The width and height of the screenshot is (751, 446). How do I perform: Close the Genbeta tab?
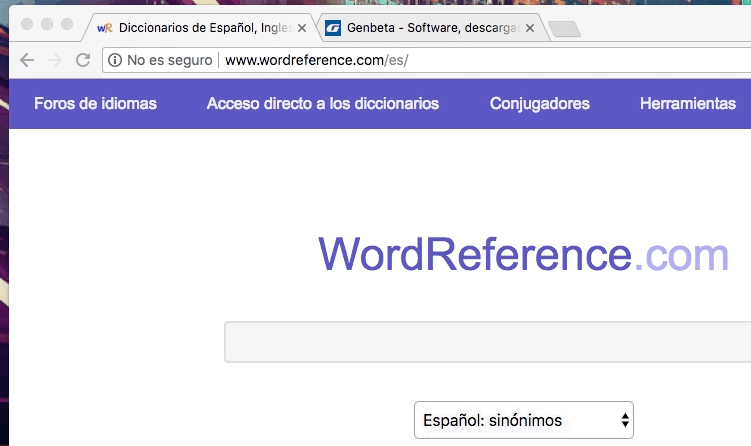(x=530, y=29)
